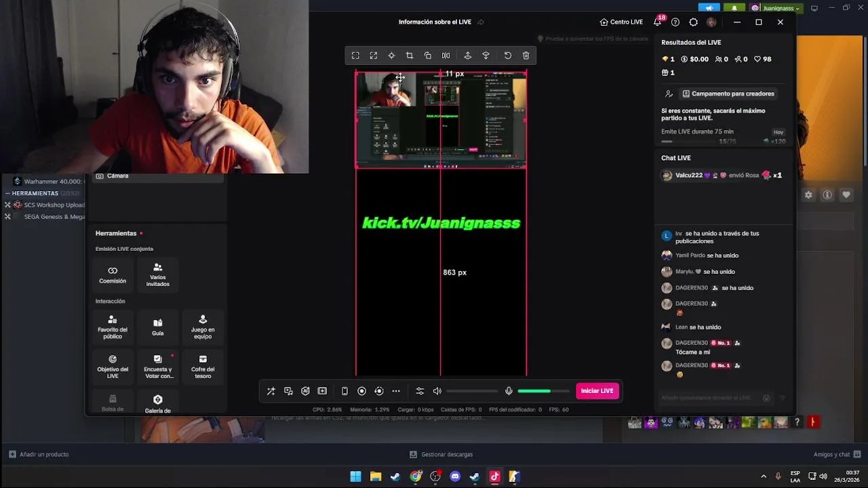Open the AI tool in bottom toolbar
Screen dimensions: 868x488
pyautogui.click(x=305, y=391)
